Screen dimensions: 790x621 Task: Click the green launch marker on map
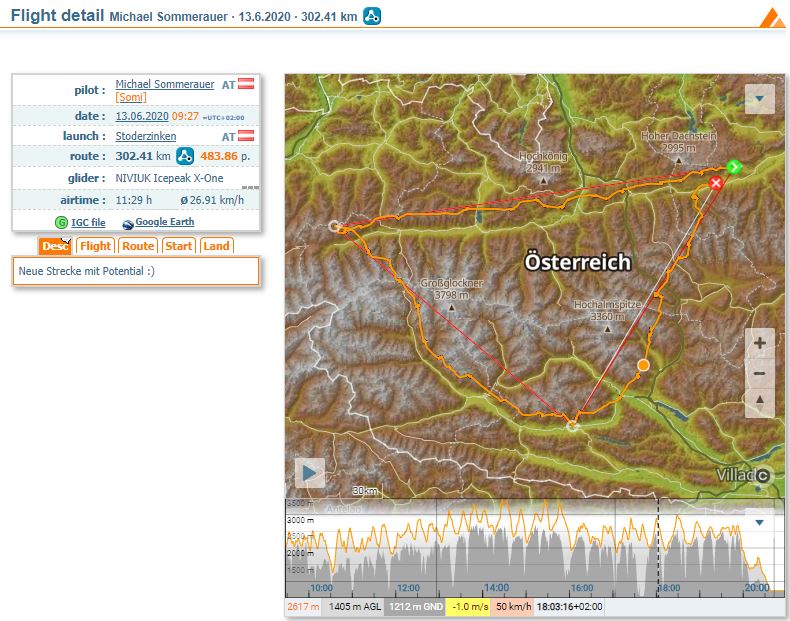tap(734, 167)
